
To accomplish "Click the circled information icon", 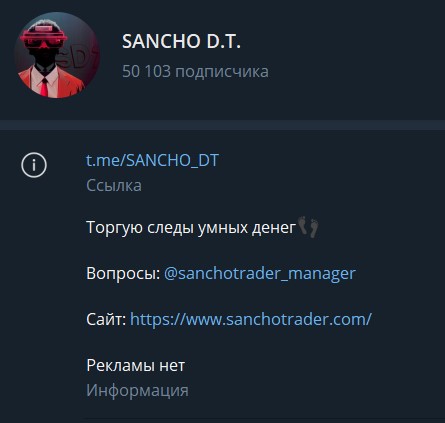I will [34, 165].
